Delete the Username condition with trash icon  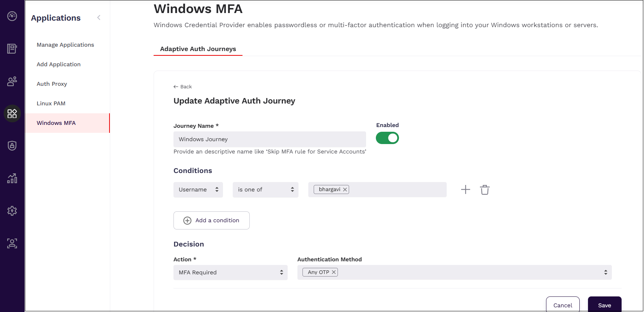[485, 190]
